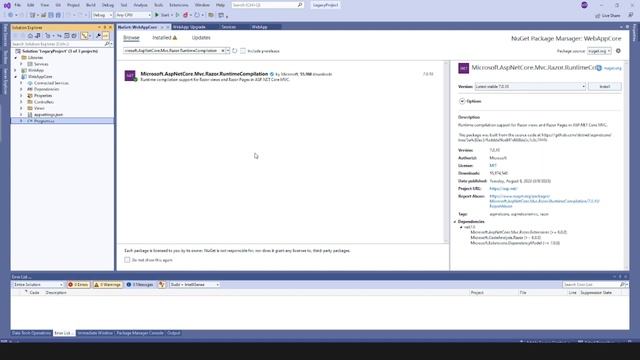Click the account avatar icon

click(x=584, y=5)
